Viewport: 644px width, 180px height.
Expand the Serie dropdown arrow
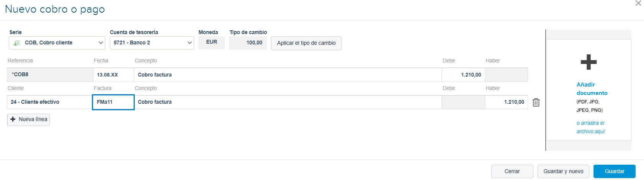101,43
